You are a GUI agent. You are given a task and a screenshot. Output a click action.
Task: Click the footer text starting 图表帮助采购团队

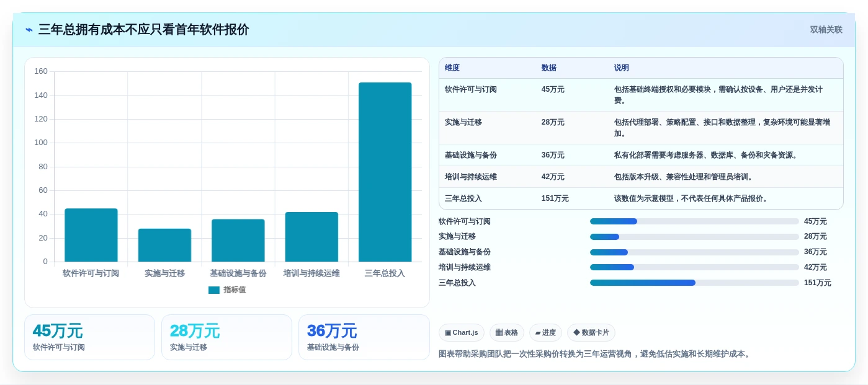pyautogui.click(x=596, y=354)
